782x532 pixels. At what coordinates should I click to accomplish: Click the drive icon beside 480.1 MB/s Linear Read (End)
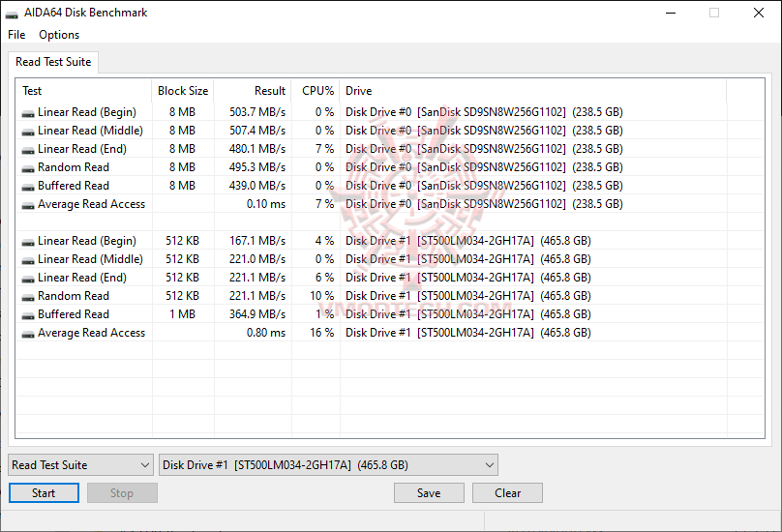point(28,151)
